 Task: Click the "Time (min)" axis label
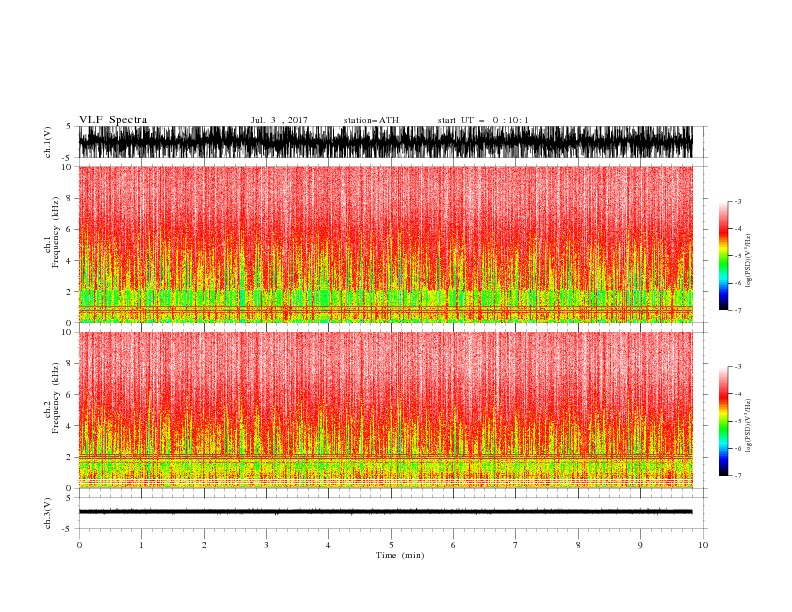click(400, 555)
